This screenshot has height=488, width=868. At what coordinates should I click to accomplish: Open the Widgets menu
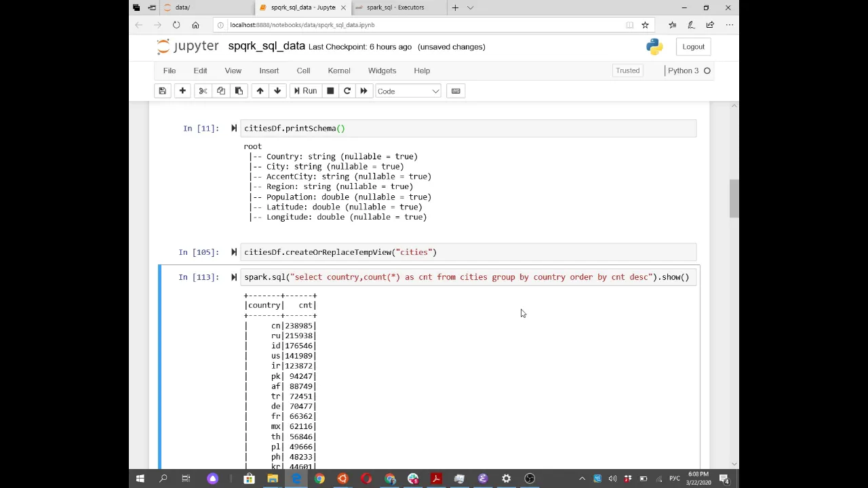coord(382,70)
